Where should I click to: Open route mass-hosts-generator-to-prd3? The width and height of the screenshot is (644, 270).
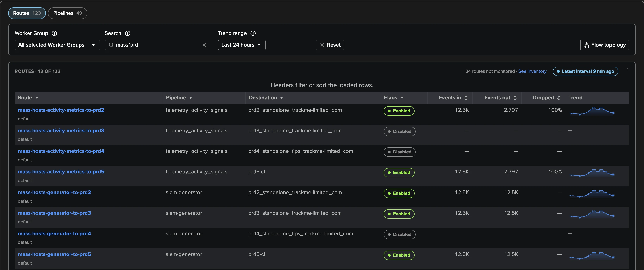(54, 213)
